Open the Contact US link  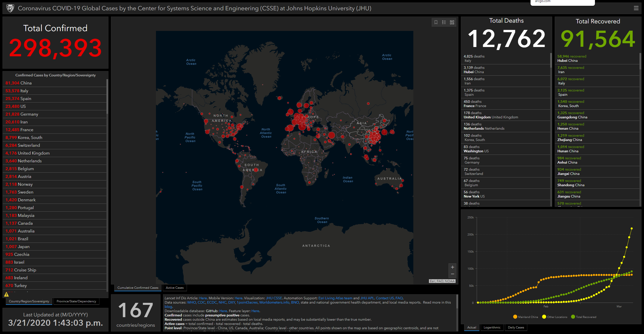click(x=385, y=298)
